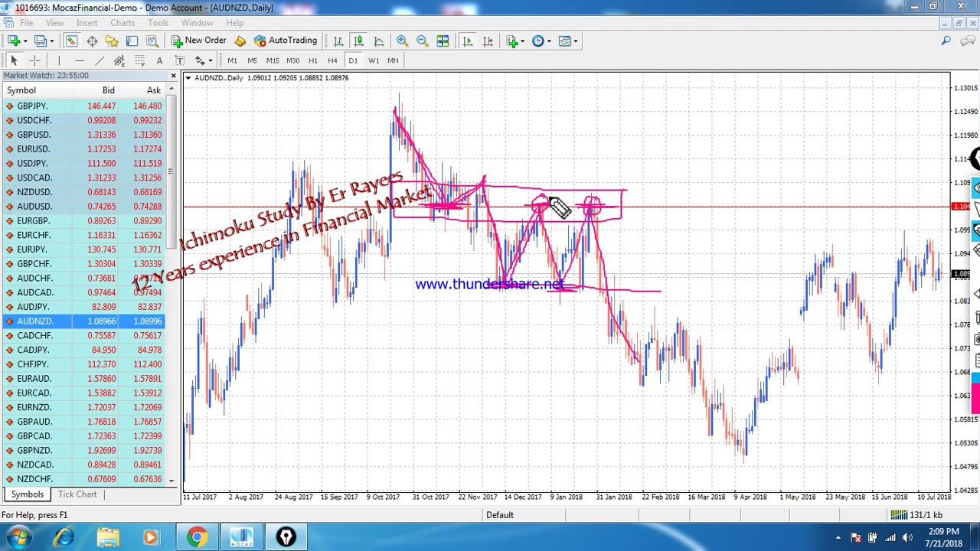Select the Text tool (A icon)
Screen dimensions: 980x551
[x=159, y=60]
